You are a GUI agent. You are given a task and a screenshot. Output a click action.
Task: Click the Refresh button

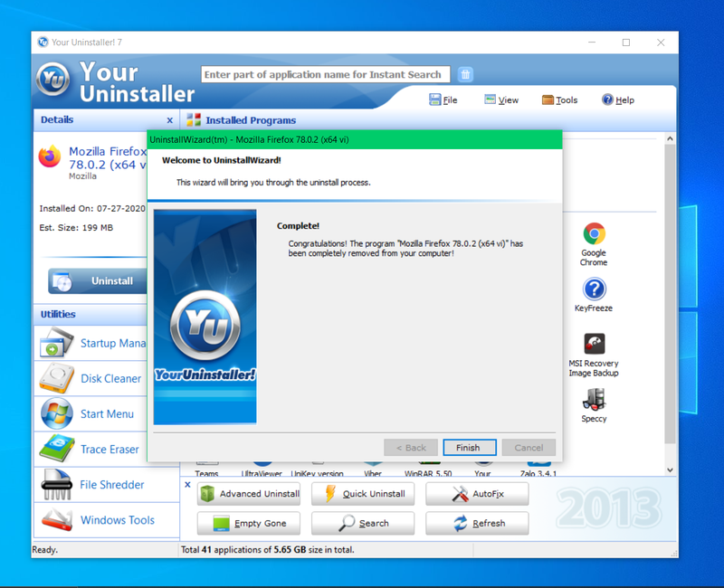point(477,523)
